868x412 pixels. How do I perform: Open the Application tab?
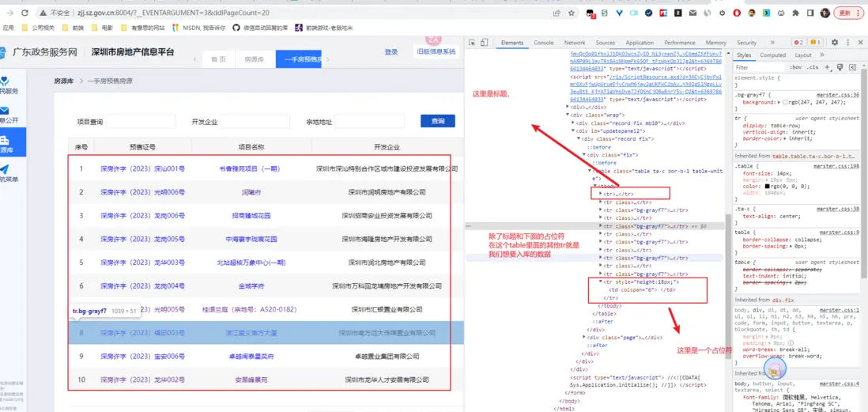click(640, 43)
